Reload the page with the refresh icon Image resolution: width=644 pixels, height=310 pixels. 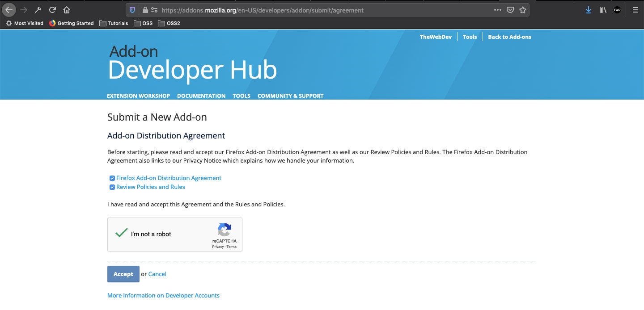tap(52, 10)
